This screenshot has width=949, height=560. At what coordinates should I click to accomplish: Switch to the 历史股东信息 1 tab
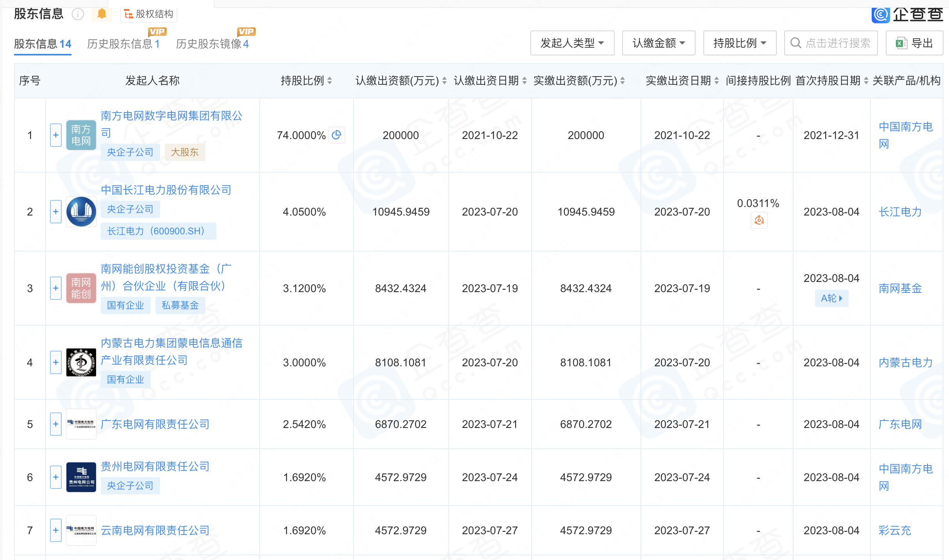(123, 44)
